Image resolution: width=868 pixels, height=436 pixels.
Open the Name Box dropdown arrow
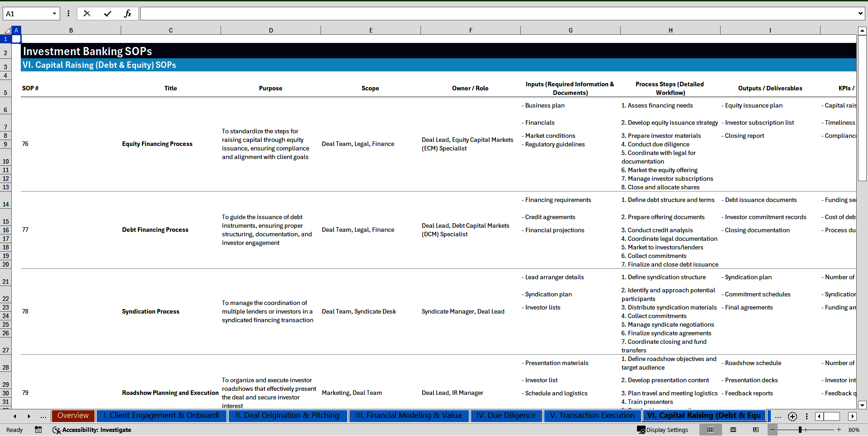[54, 14]
